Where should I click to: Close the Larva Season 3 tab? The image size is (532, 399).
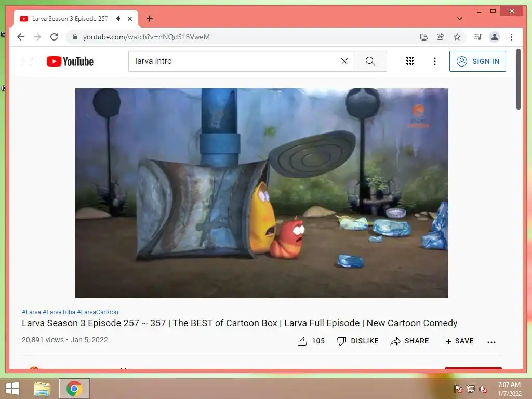(x=130, y=19)
